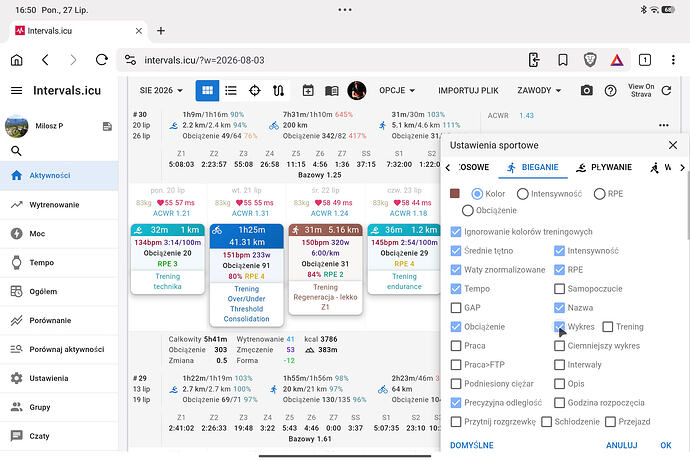The height and width of the screenshot is (460, 690).
Task: Open Grupy in sidebar
Action: click(x=59, y=407)
